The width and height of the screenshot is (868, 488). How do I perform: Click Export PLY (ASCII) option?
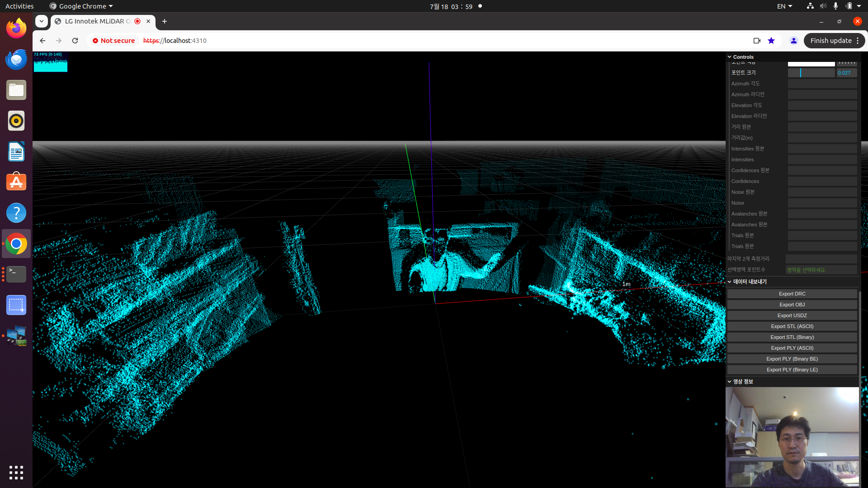pos(792,347)
